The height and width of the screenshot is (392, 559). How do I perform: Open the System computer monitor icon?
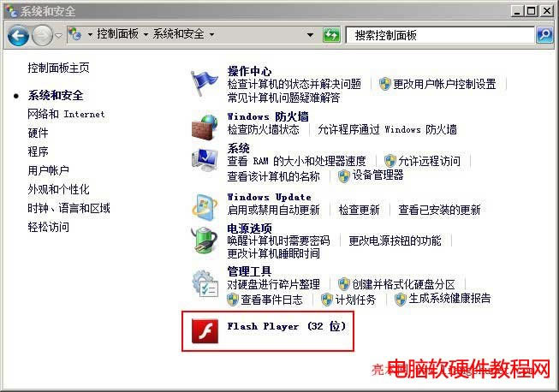click(205, 160)
